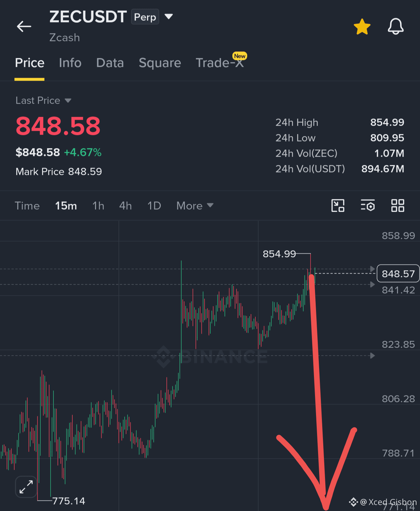Switch to the Data tab
The height and width of the screenshot is (511, 420).
coord(110,63)
